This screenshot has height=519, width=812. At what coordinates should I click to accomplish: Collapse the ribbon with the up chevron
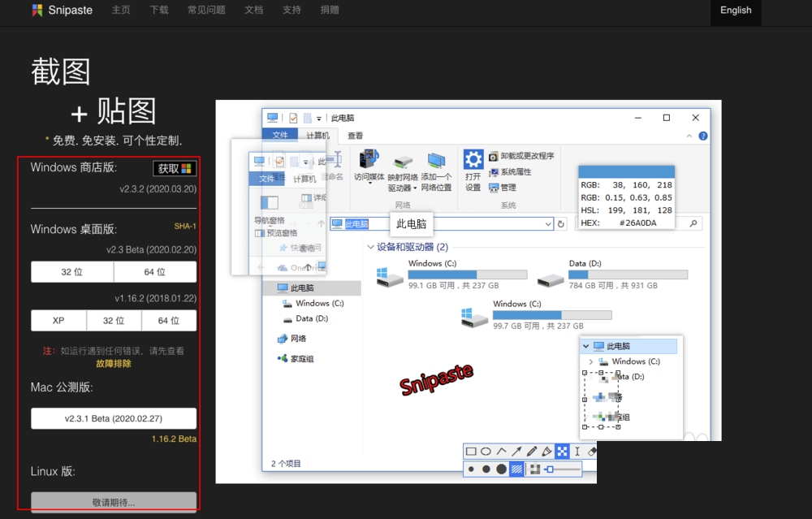coord(689,136)
